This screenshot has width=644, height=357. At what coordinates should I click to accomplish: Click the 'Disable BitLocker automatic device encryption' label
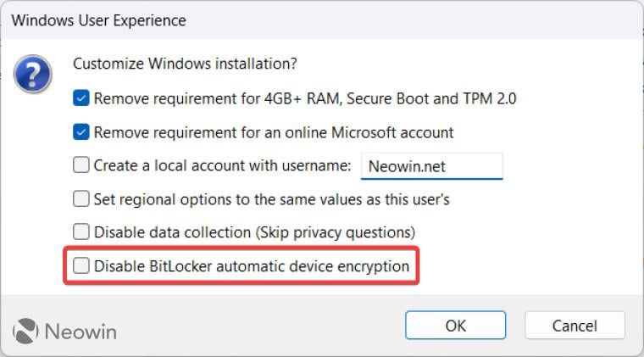[252, 266]
